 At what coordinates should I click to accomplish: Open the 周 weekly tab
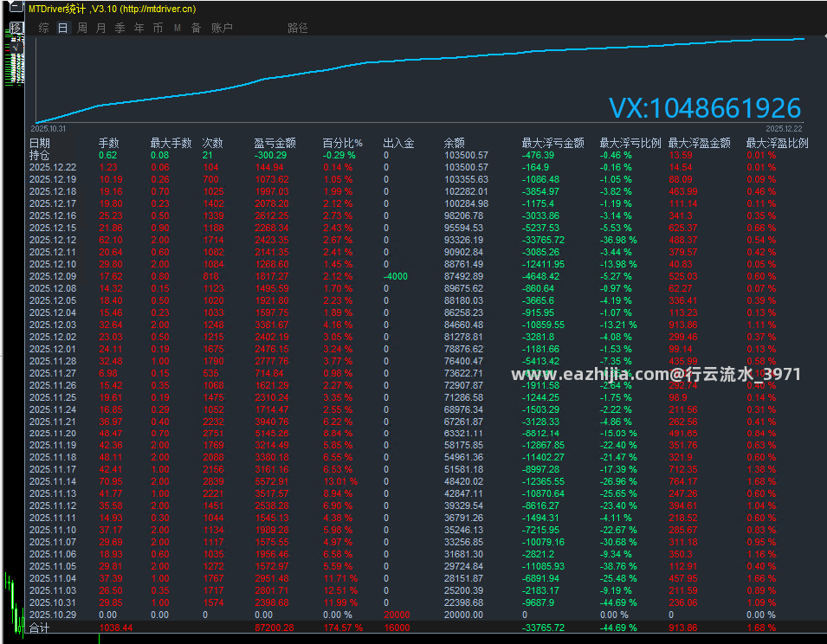82,28
